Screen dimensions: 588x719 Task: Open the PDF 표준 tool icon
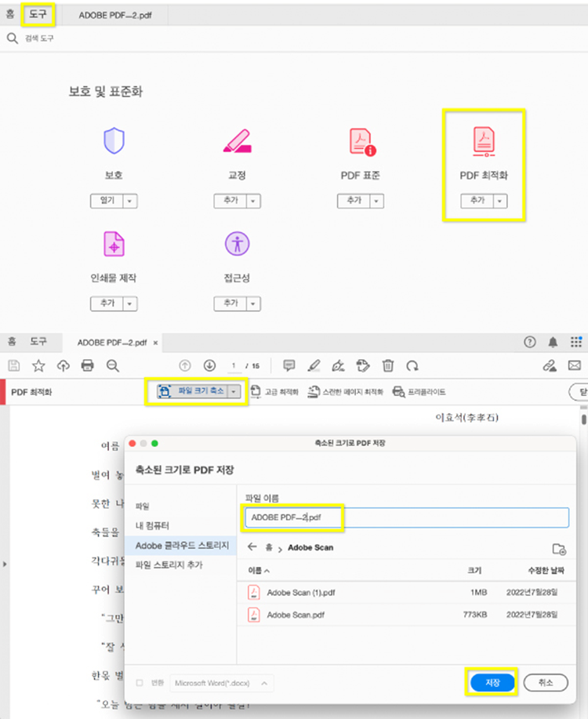(362, 142)
